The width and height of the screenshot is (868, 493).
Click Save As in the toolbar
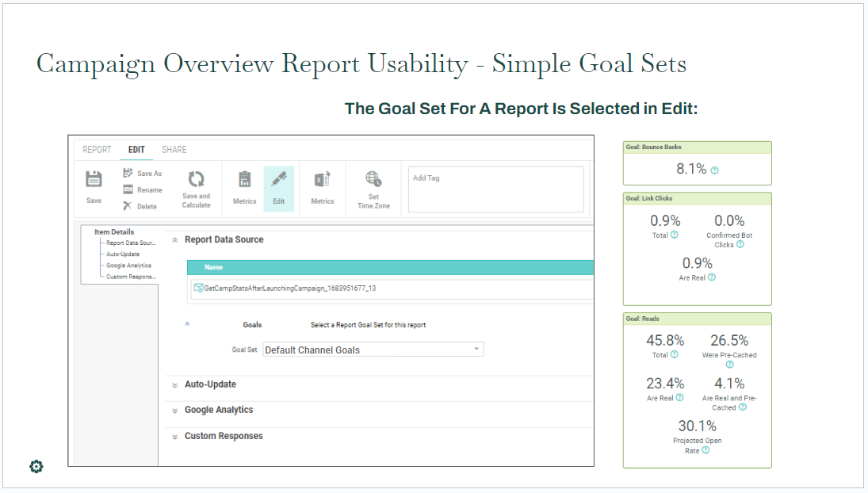[142, 174]
